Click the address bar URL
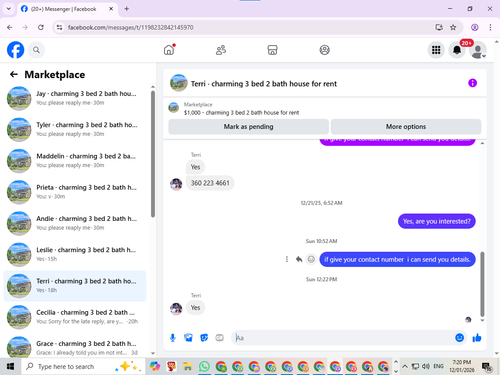The image size is (500, 375). [130, 27]
